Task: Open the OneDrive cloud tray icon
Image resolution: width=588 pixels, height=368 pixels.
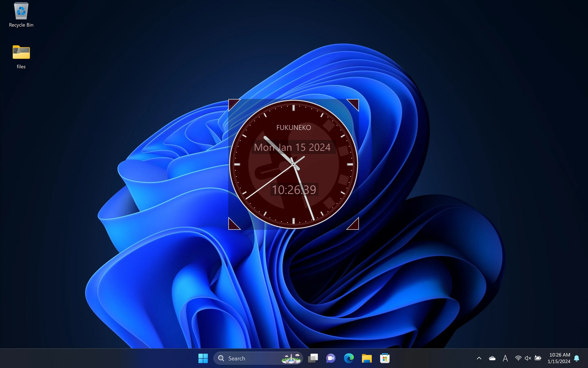Action: [x=492, y=358]
